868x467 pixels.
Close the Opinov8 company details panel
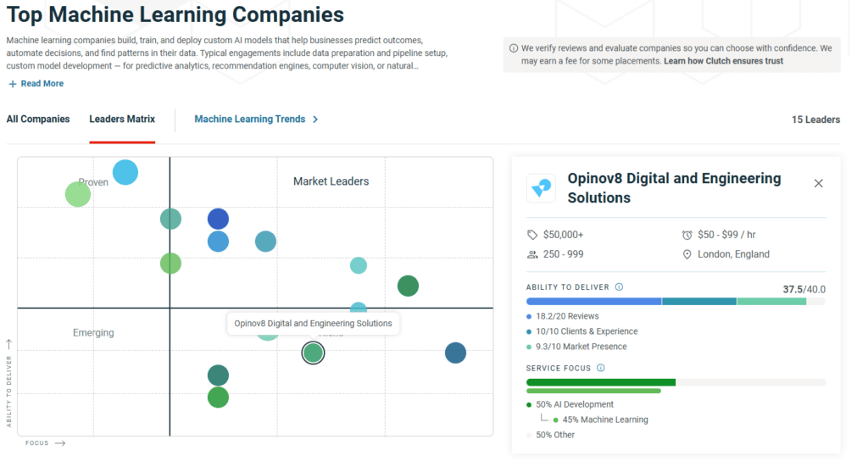coord(819,183)
